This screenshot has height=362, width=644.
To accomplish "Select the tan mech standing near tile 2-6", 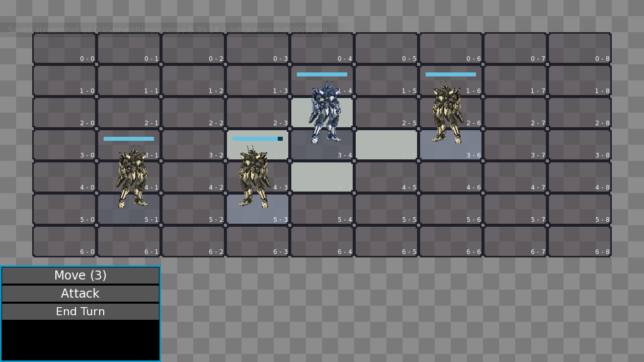I will 447,113.
